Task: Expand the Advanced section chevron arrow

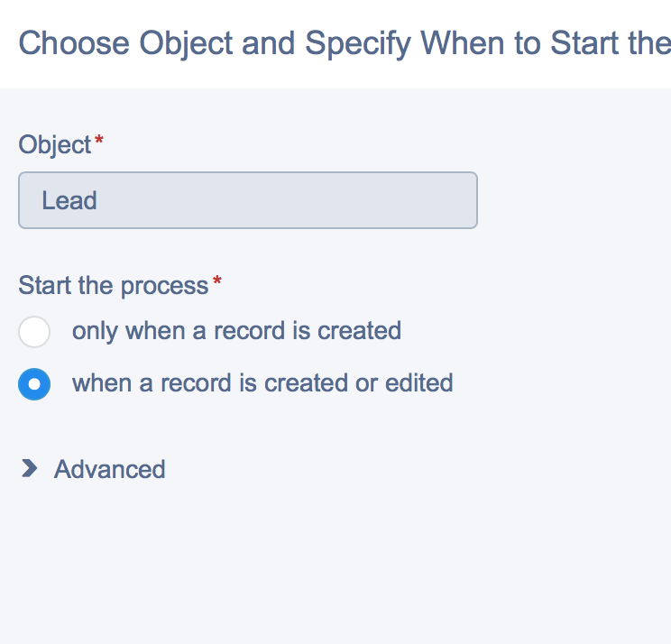Action: pyautogui.click(x=30, y=468)
